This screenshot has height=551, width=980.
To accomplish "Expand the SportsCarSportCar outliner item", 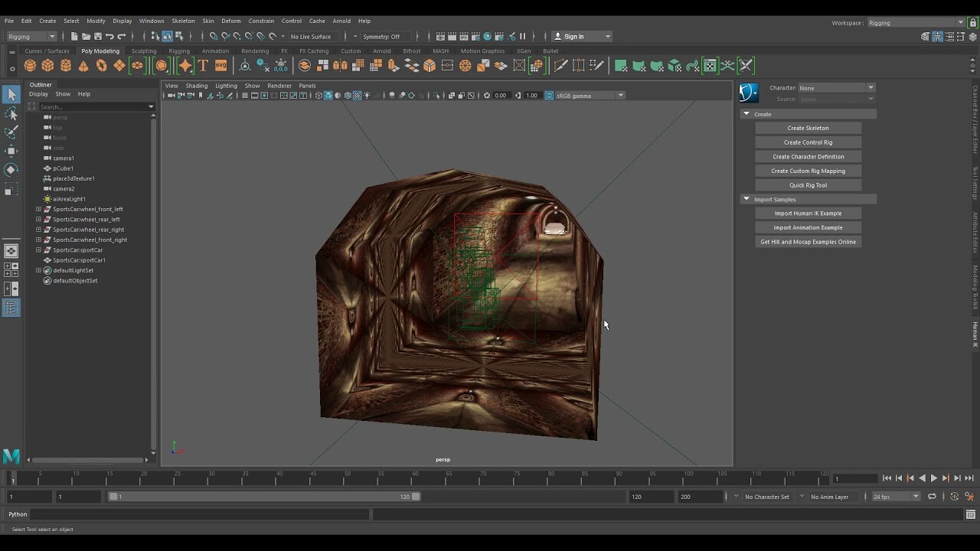I will pos(38,249).
